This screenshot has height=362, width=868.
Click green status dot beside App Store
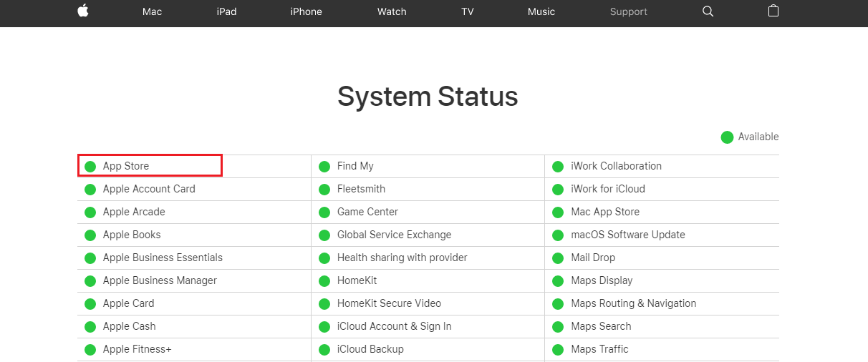90,167
